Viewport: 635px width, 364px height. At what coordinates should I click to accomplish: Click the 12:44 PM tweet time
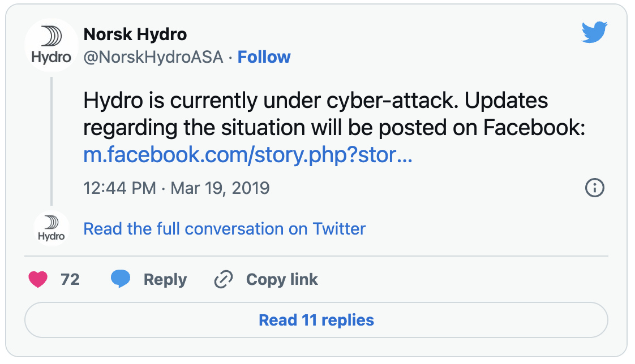click(x=119, y=188)
